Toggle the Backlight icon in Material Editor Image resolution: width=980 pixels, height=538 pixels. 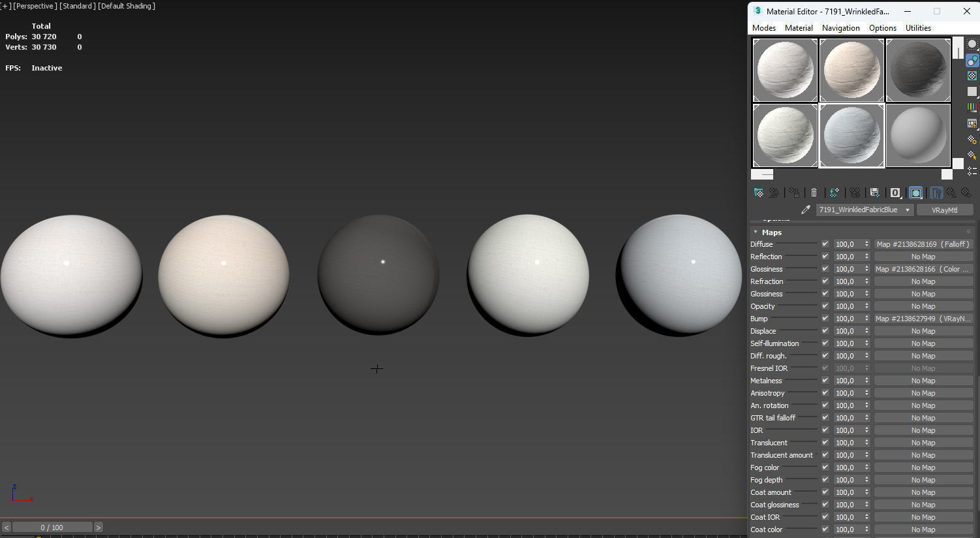972,60
